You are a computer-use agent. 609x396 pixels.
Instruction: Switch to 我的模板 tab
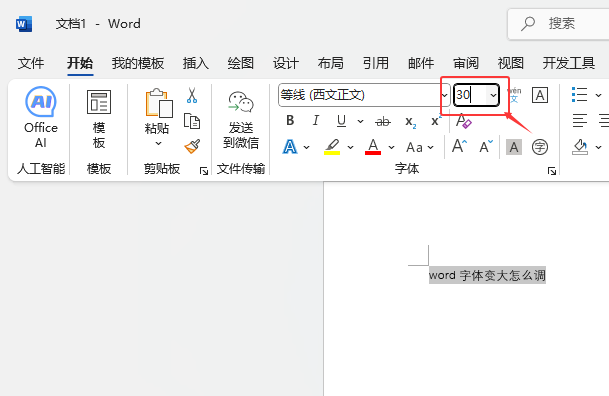tap(138, 63)
